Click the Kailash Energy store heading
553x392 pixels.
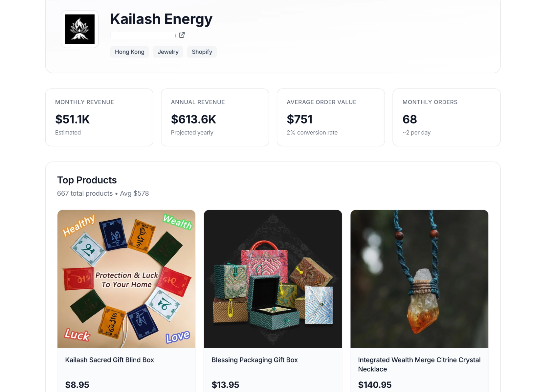coord(161,19)
